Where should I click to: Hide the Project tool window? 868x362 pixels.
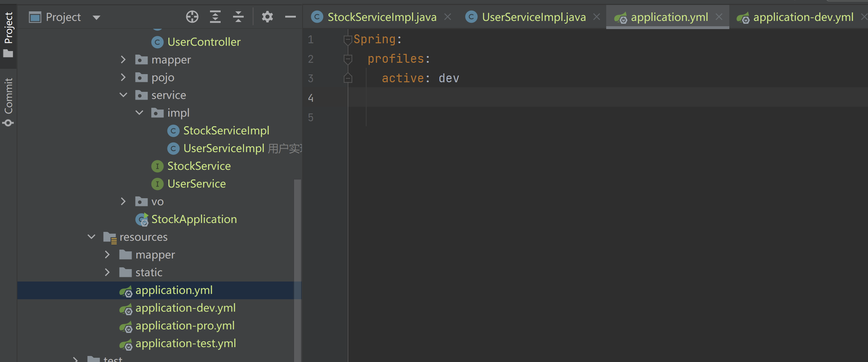290,17
